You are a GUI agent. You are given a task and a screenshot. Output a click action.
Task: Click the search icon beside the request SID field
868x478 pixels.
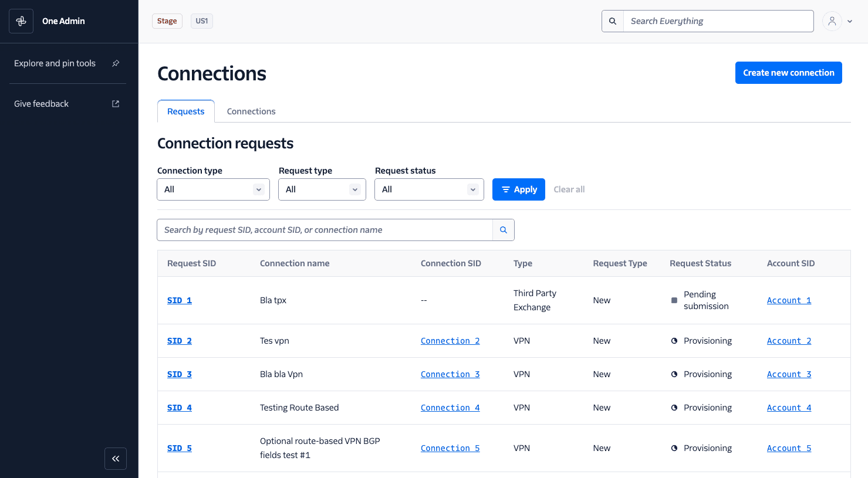pyautogui.click(x=503, y=229)
